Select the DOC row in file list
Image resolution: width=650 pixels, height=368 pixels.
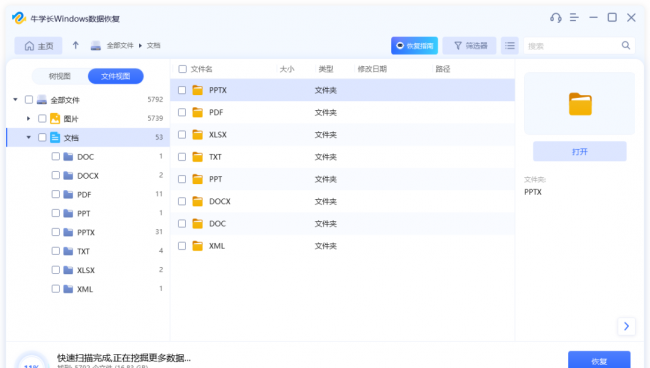coord(342,224)
